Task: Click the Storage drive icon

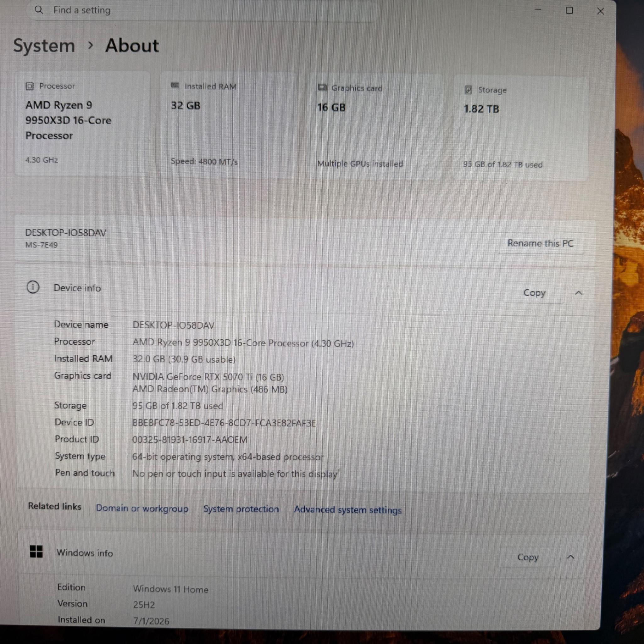Action: click(x=468, y=90)
